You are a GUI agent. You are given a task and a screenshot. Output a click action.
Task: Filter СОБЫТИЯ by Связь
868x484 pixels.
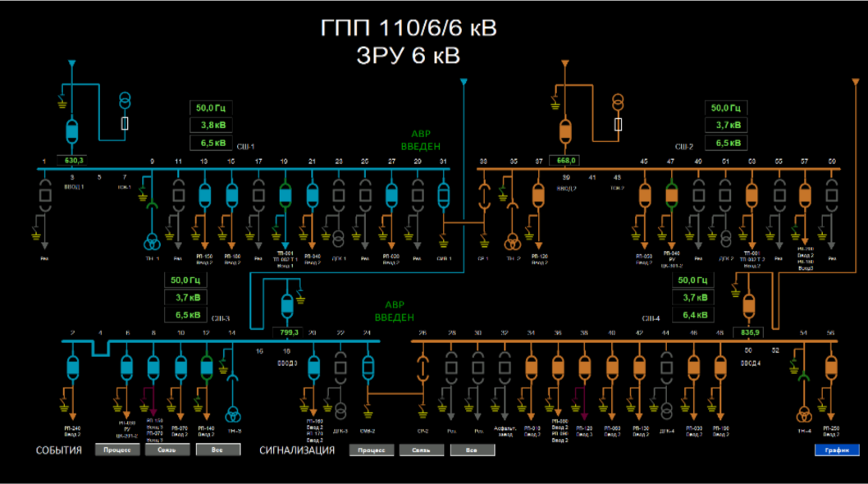[x=167, y=450]
